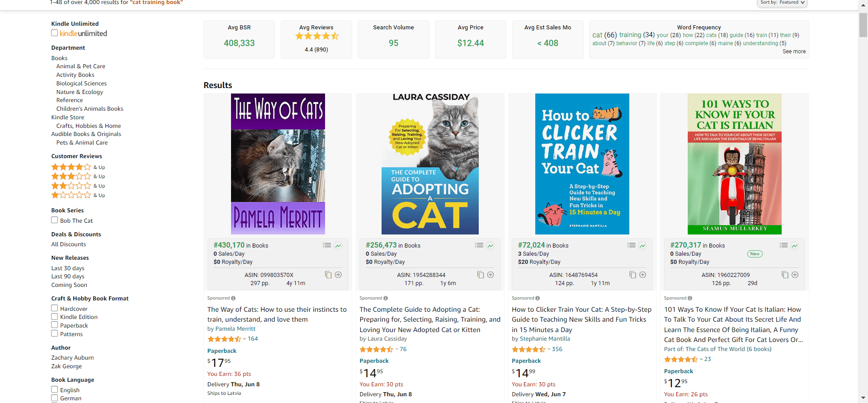
Task: Select the Animal & Pet Care department
Action: pyautogui.click(x=80, y=66)
